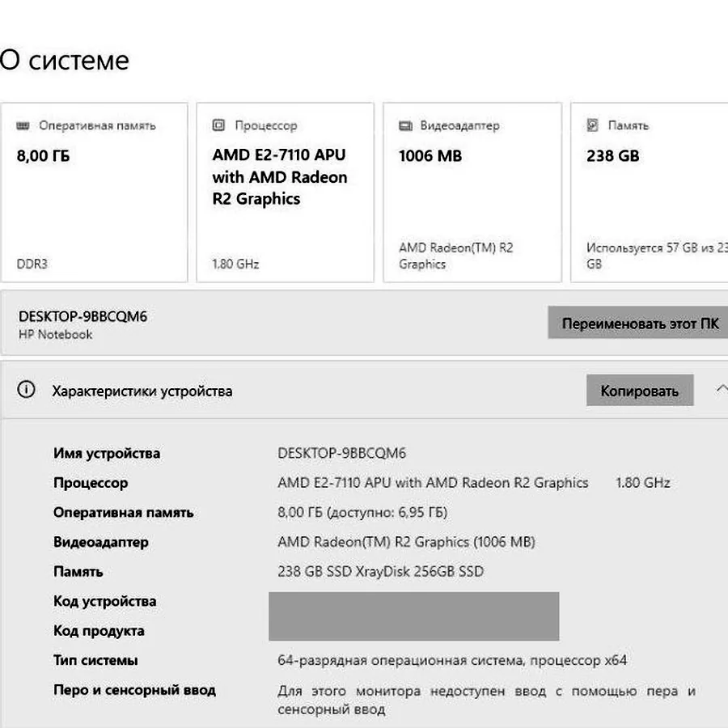Click the info icon beside Характеристики устройства

pos(27,389)
